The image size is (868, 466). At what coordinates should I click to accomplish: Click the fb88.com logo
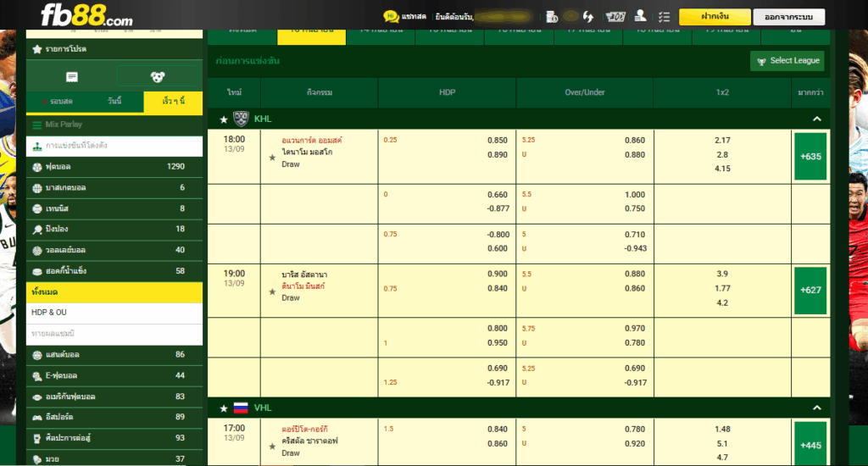(87, 15)
